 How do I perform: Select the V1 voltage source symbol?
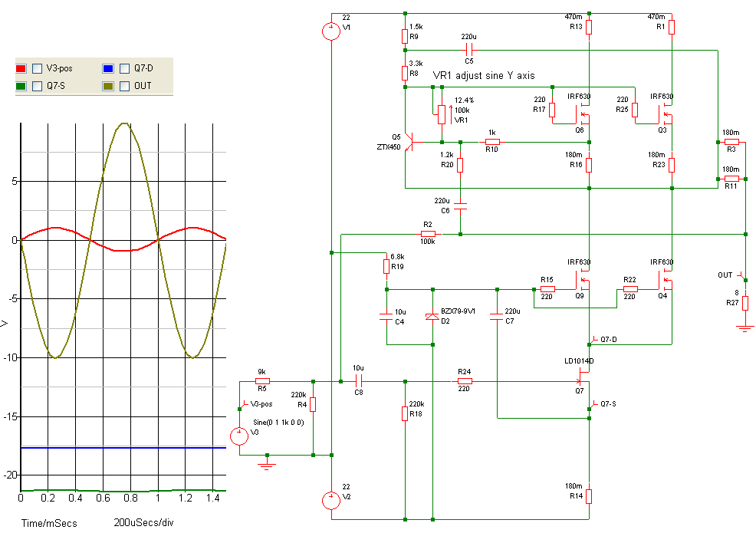point(331,31)
